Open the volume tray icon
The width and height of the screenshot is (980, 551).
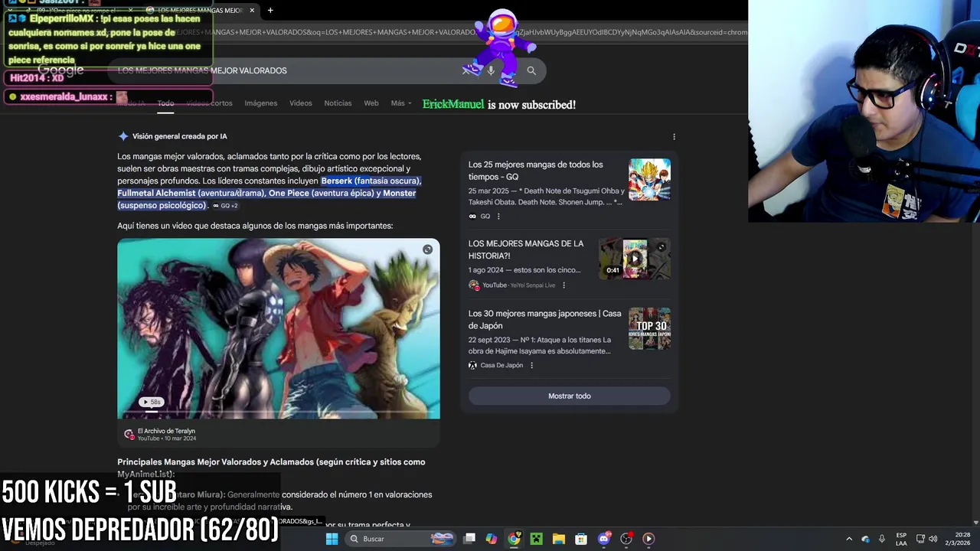pyautogui.click(x=933, y=539)
